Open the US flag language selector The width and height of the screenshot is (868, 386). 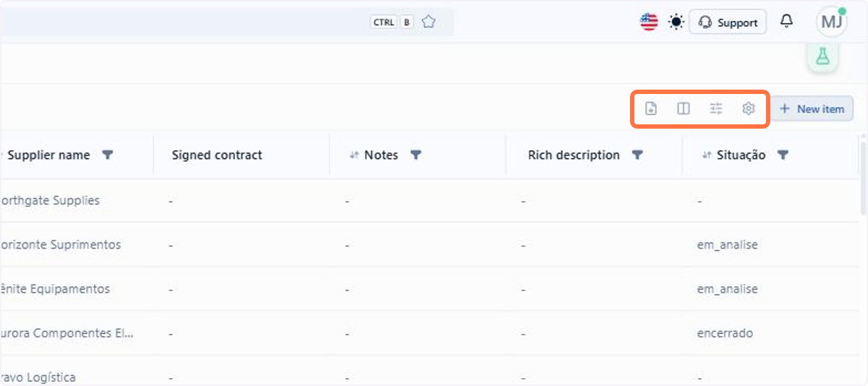pos(649,22)
